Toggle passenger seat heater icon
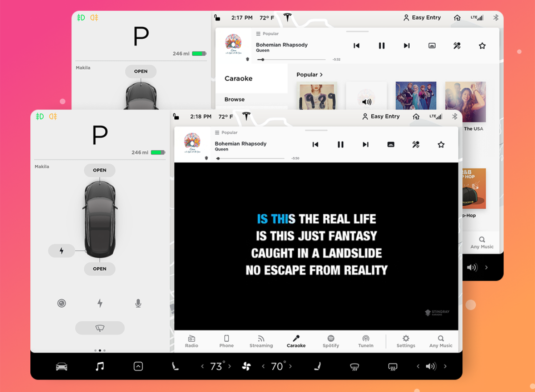 pyautogui.click(x=317, y=366)
